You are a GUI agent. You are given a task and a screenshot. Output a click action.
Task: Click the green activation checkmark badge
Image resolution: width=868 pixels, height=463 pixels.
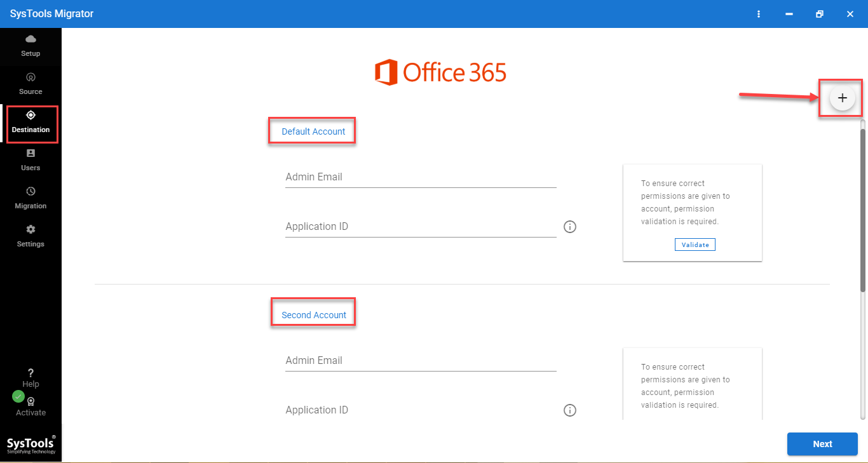(x=18, y=396)
